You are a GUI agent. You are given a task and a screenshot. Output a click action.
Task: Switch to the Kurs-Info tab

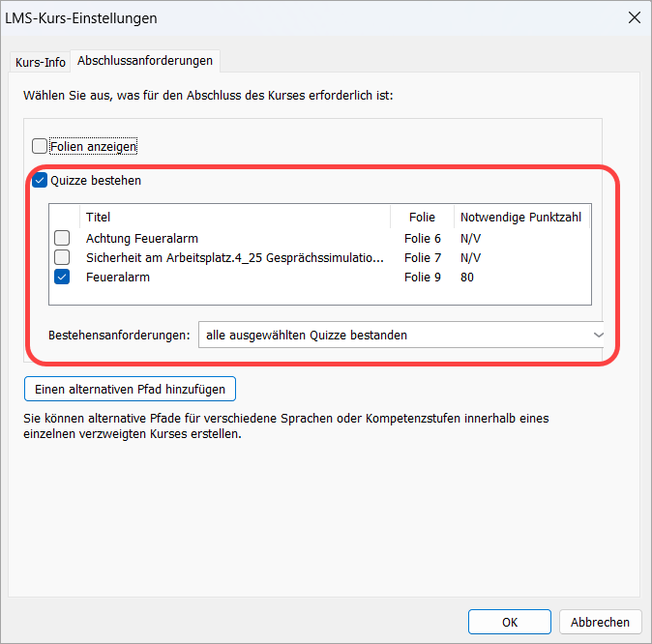41,62
